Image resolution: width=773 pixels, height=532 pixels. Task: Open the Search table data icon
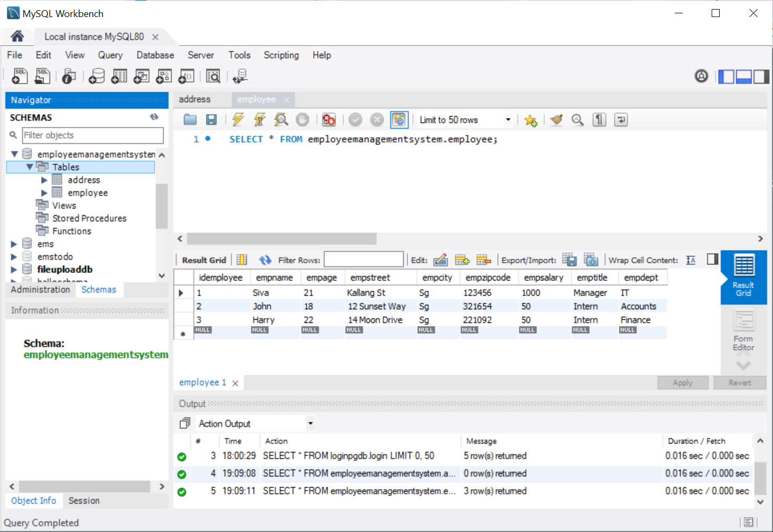coord(213,76)
